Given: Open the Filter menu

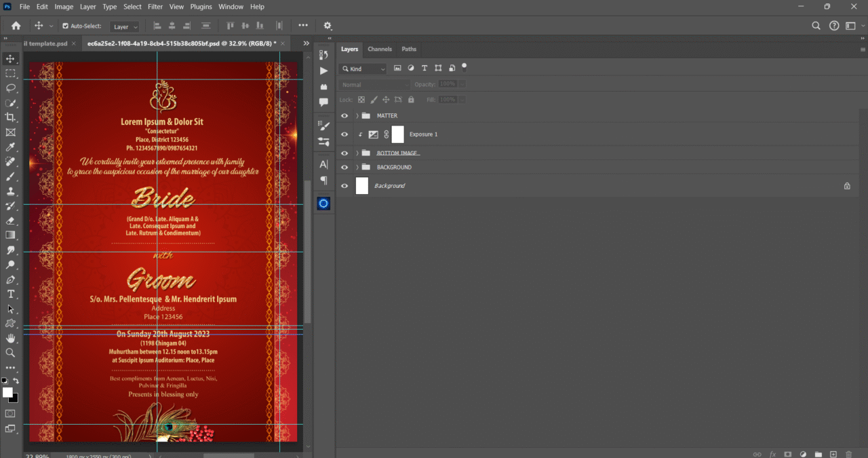Looking at the screenshot, I should pos(155,6).
